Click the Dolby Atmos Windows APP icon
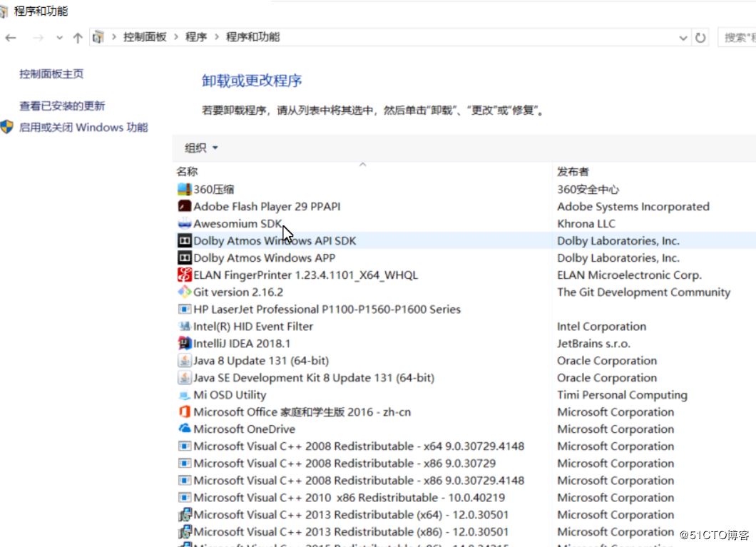756x547 pixels. [x=185, y=257]
